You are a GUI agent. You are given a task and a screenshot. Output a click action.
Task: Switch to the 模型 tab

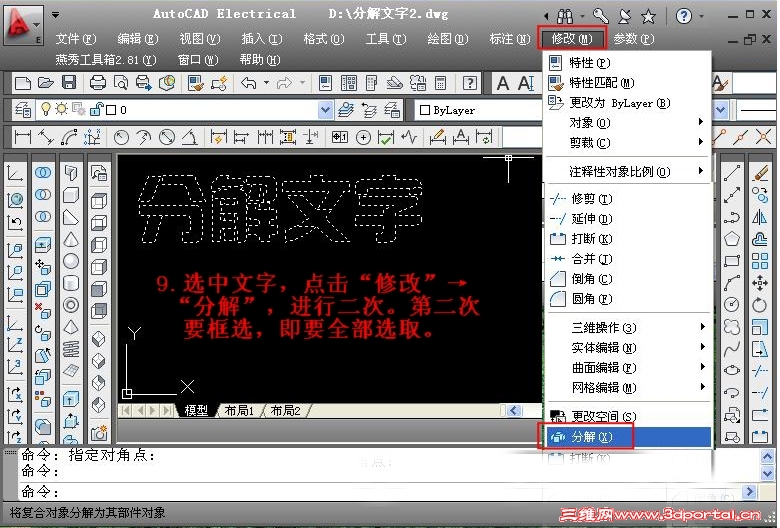click(x=196, y=411)
